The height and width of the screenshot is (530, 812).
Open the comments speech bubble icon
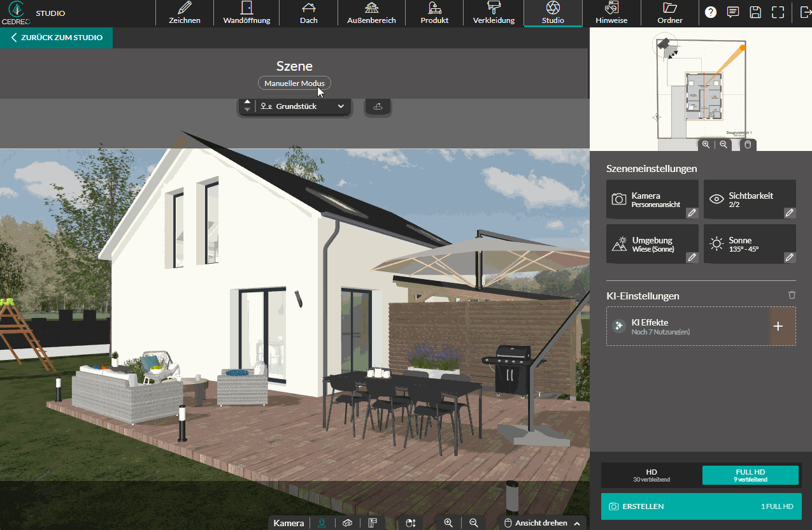[x=733, y=12]
